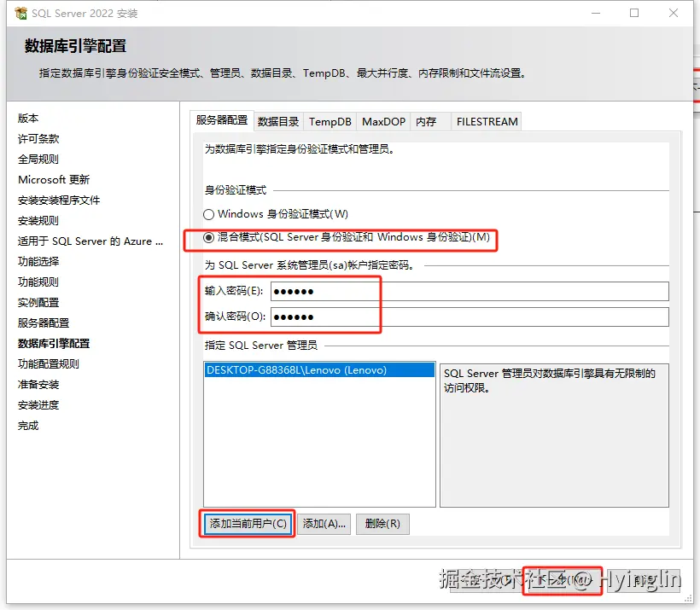Click 实例配置 step in sidebar
This screenshot has height=610, width=700.
click(38, 303)
